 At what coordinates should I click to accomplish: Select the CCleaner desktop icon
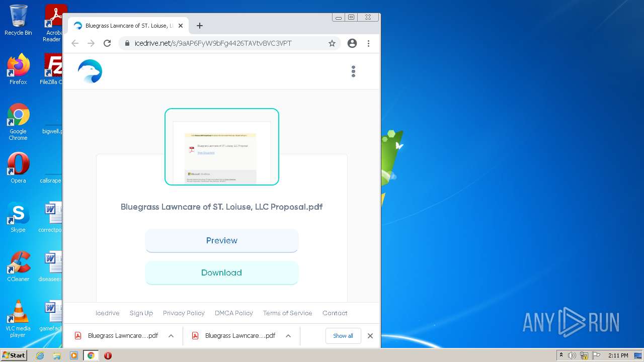click(x=18, y=266)
